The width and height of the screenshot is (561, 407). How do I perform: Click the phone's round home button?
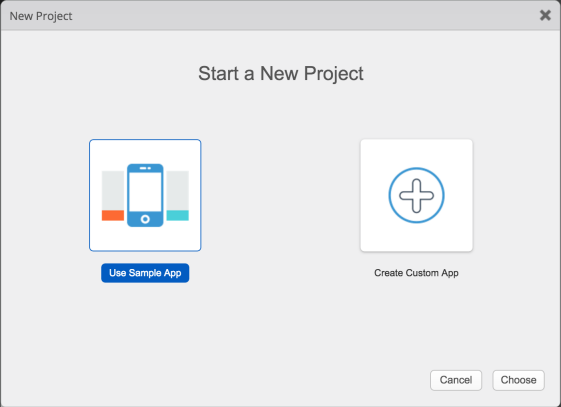tap(145, 219)
